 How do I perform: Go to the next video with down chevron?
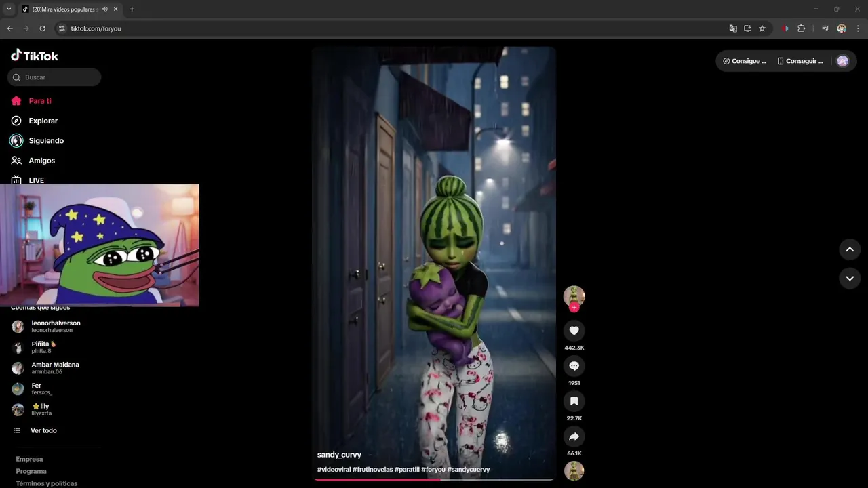[x=850, y=278]
